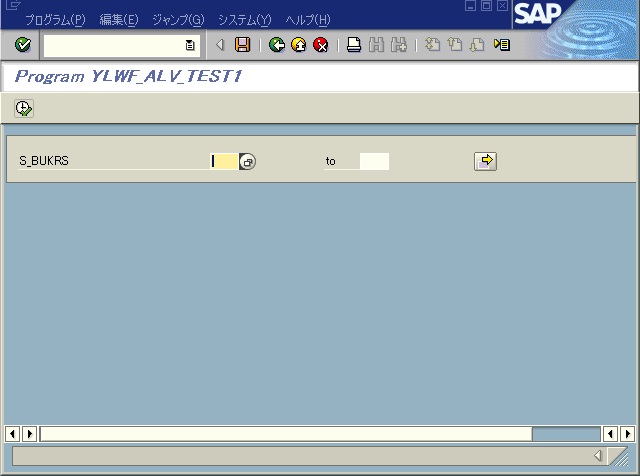Expand the toolbar command field arrow
The image size is (640, 476).
(220, 45)
